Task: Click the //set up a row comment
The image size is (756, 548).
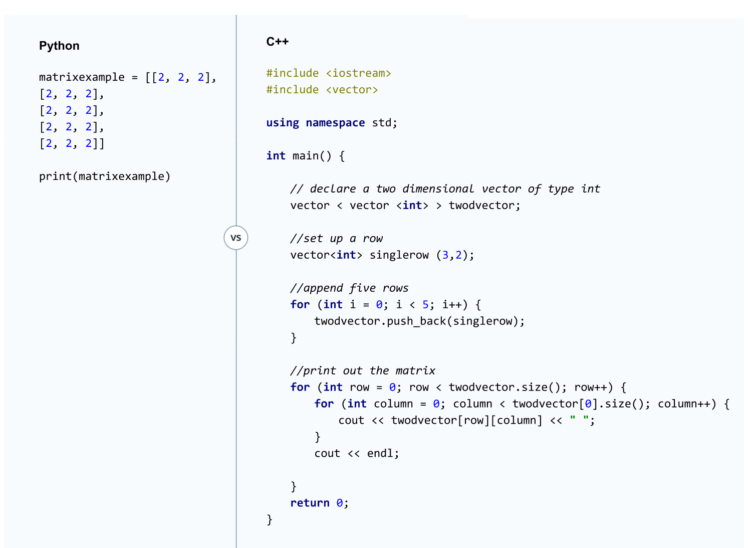Action: (x=336, y=239)
